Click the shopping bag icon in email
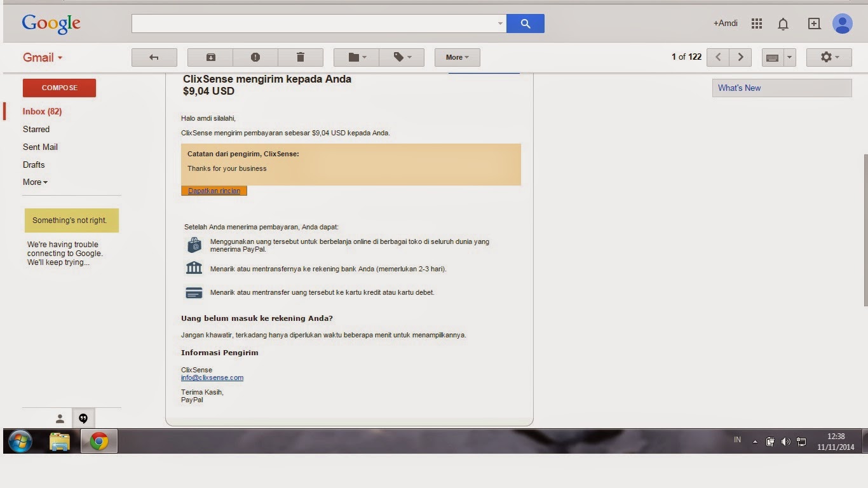 pos(194,245)
